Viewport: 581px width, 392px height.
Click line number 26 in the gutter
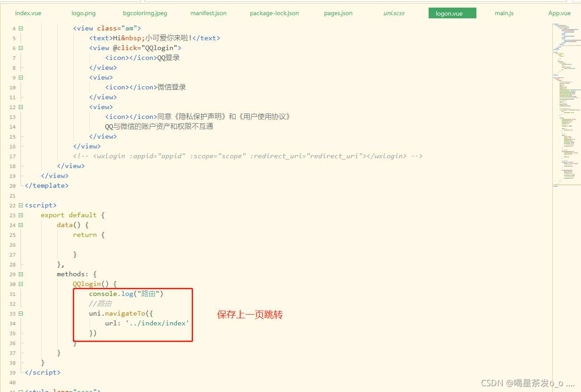click(12, 244)
